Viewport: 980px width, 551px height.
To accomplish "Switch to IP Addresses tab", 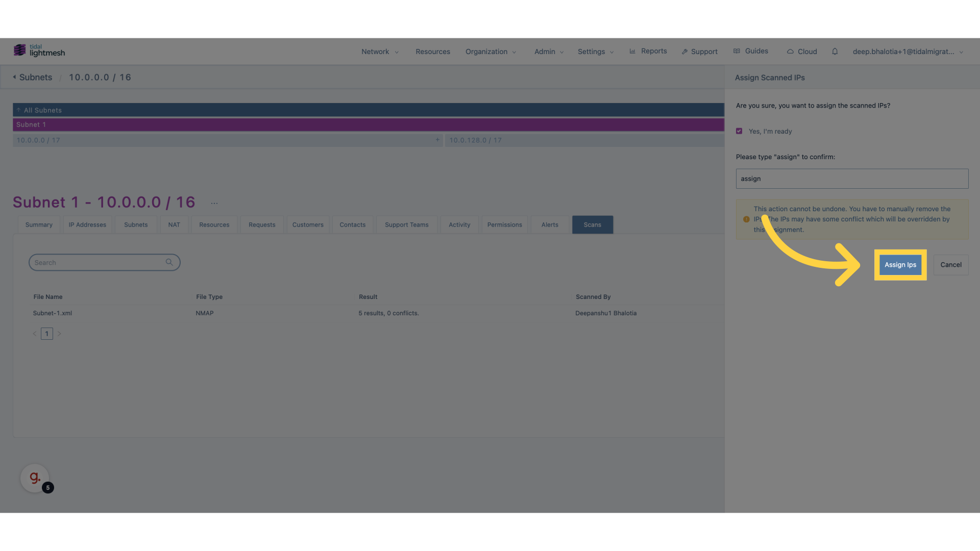I will (x=87, y=224).
